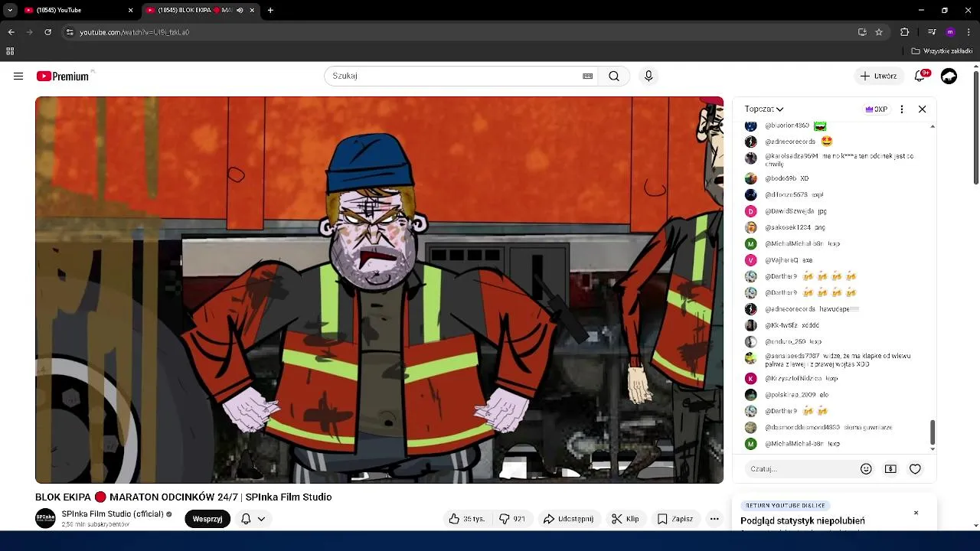Go to YouTube Premium home logo
Viewport: 980px width, 551px height.
point(63,76)
